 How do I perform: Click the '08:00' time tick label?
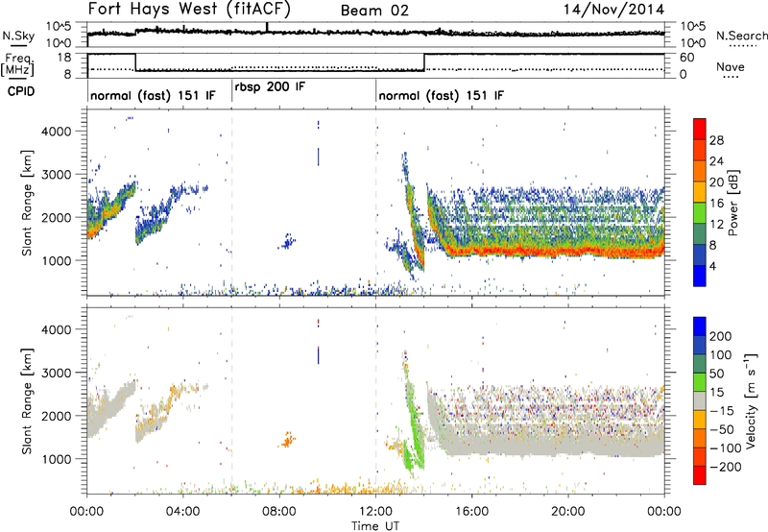[279, 512]
